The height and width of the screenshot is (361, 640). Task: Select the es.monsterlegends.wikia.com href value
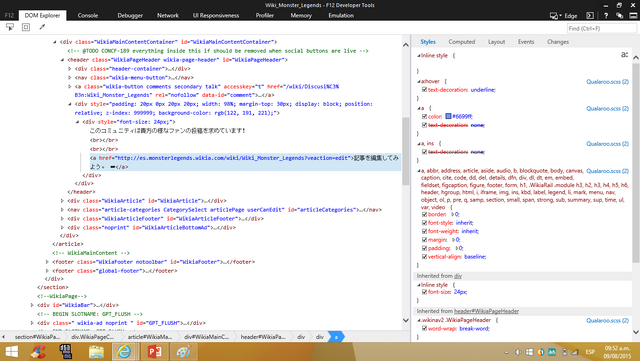pyautogui.click(x=233, y=158)
